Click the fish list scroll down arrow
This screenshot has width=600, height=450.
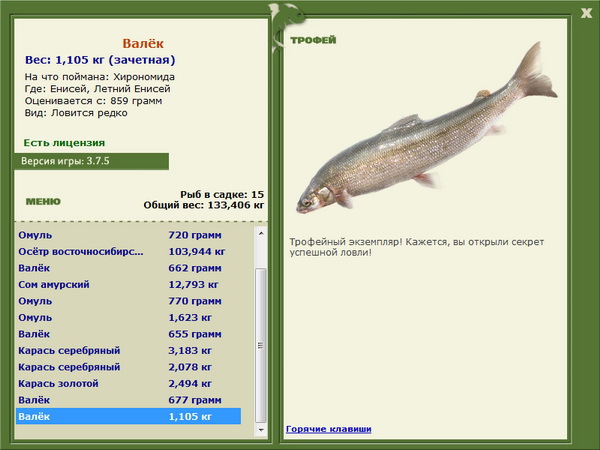tap(261, 430)
